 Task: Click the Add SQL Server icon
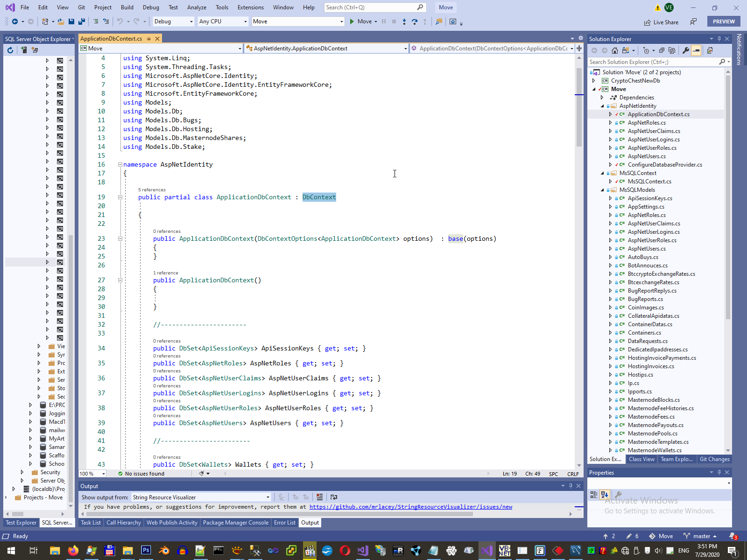click(24, 50)
